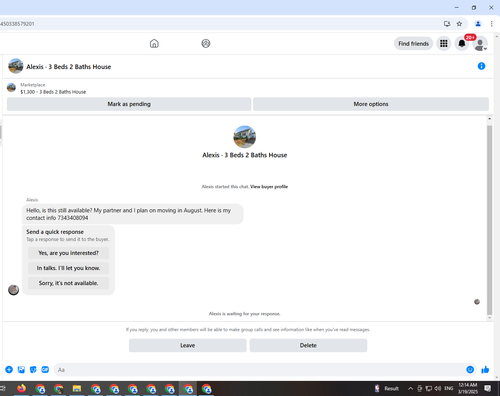Open File Explorer from the taskbar

pyautogui.click(x=77, y=388)
